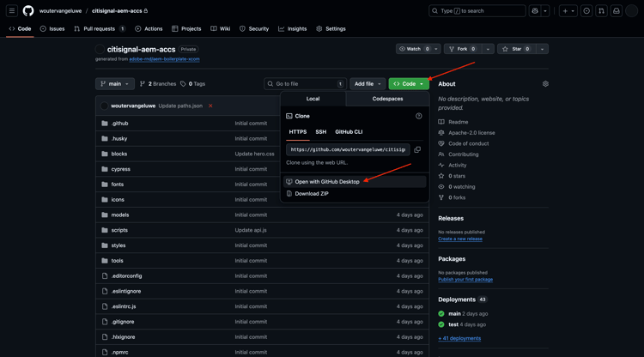Toggle the green Code dropdown button
Image resolution: width=644 pixels, height=357 pixels.
click(409, 84)
